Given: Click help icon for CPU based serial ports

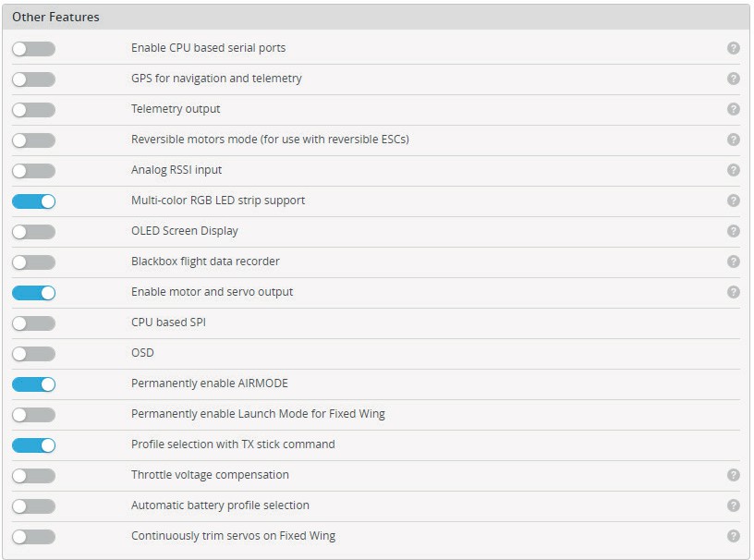Looking at the screenshot, I should click(734, 48).
